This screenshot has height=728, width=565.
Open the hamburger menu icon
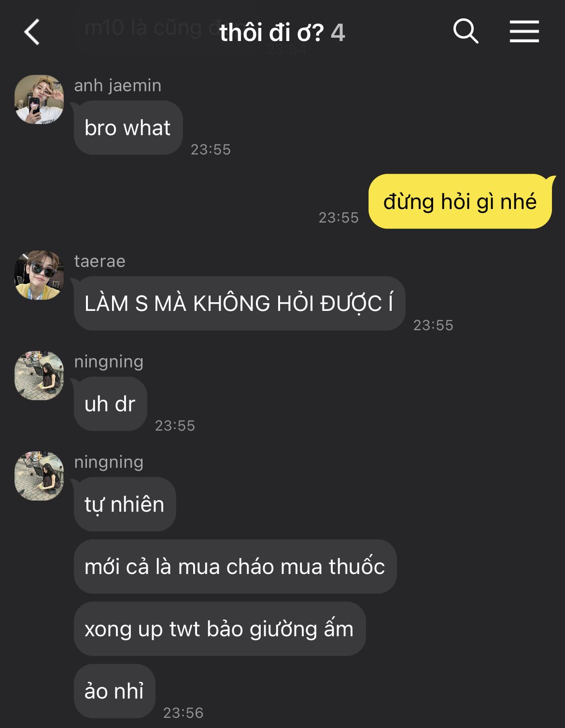(524, 31)
